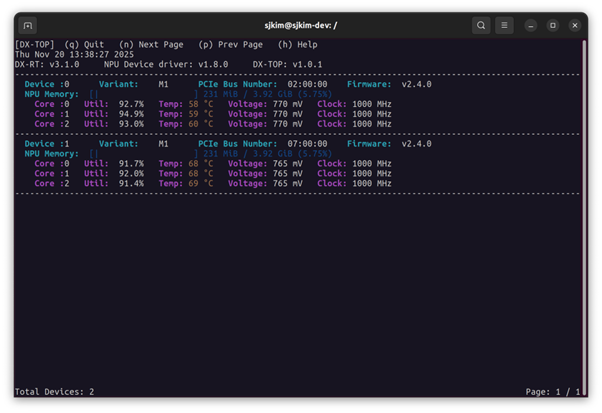This screenshot has width=602, height=413.
Task: Click Device 0 NPU Memory usage bar
Action: click(144, 94)
